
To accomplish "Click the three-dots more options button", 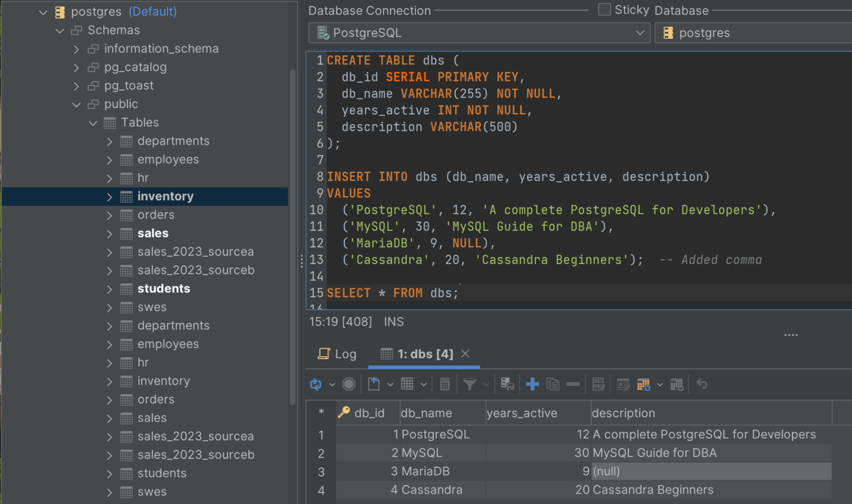I will [x=791, y=335].
